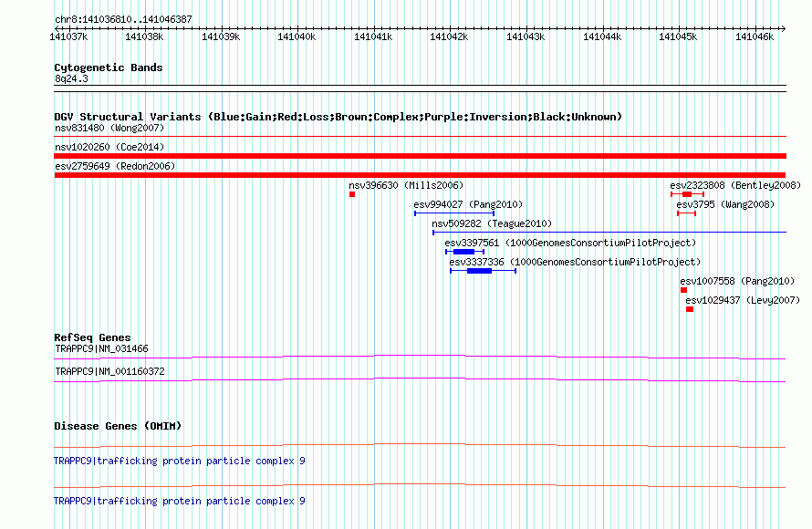Click the TRAPPC9|NM_031466 gene label
Screen dimensions: 812x529
(101, 349)
